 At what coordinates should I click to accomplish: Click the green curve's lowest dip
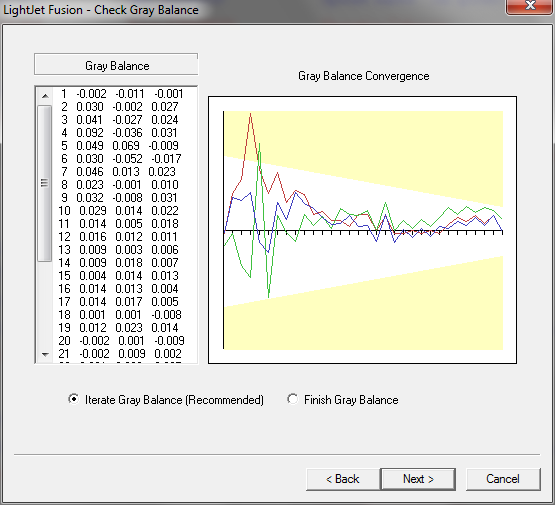269,297
